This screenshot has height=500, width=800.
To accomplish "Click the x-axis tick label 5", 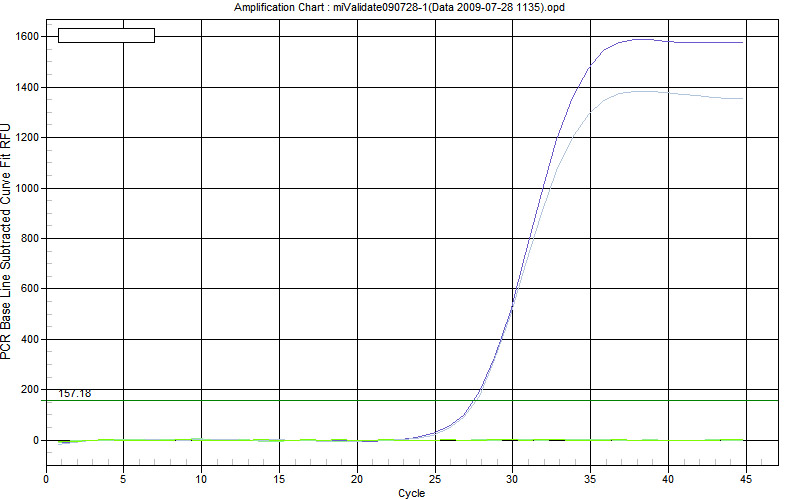I will pyautogui.click(x=123, y=479).
